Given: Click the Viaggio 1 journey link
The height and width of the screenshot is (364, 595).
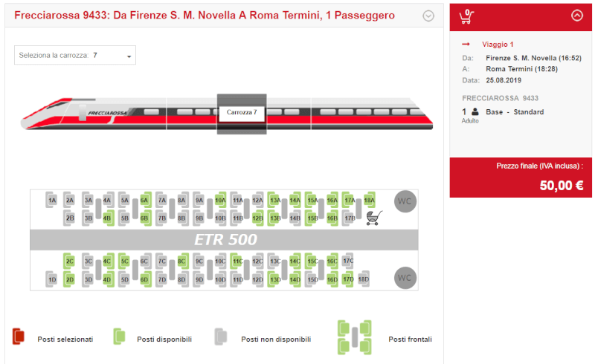Looking at the screenshot, I should coord(498,45).
